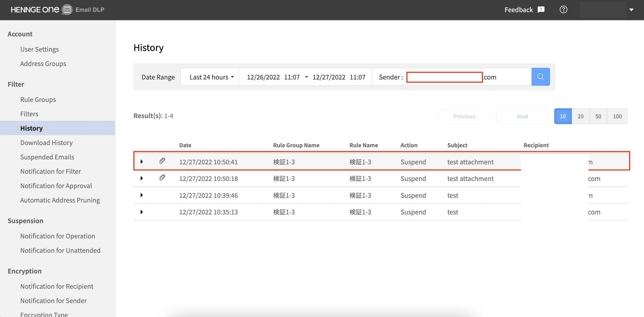Click paperclip icon in 10:50:18 row
The width and height of the screenshot is (644, 317).
(x=162, y=178)
